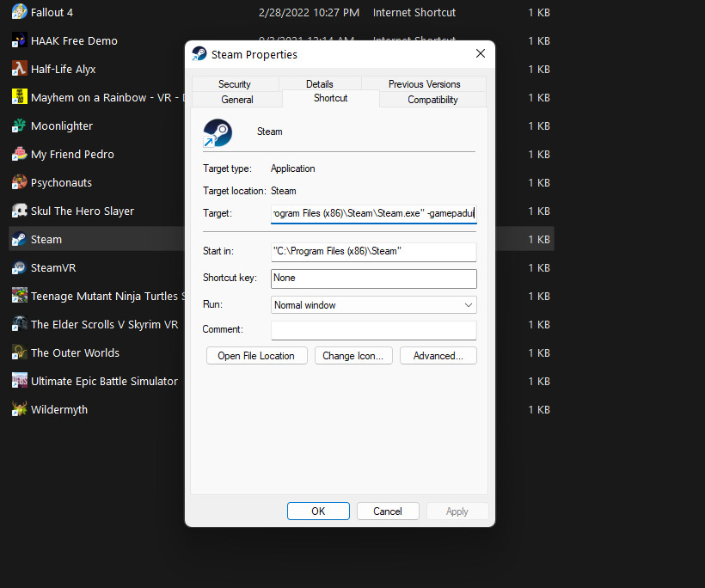Switch to the Compatibility tab
The image size is (705, 588).
pos(432,100)
